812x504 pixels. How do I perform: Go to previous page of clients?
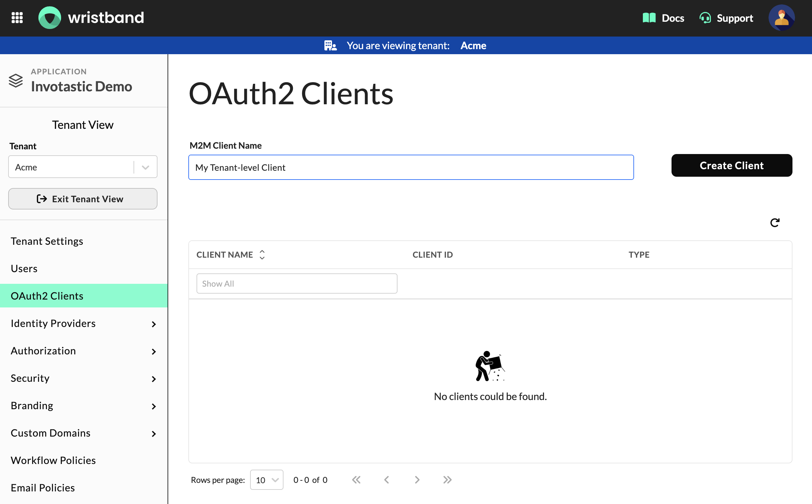click(386, 480)
